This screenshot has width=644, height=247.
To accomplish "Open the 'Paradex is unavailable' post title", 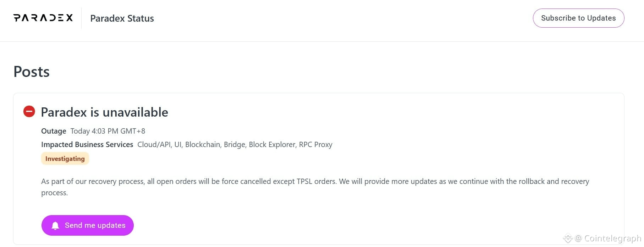I will [x=104, y=112].
